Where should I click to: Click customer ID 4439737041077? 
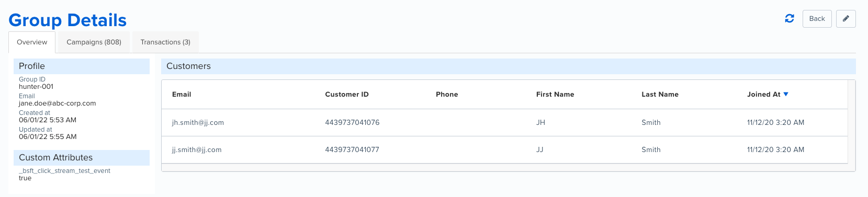pos(352,150)
